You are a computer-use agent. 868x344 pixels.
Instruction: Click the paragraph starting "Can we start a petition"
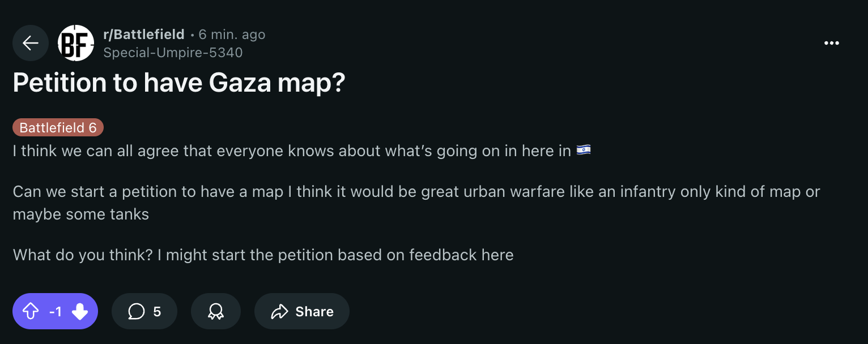[x=416, y=203]
